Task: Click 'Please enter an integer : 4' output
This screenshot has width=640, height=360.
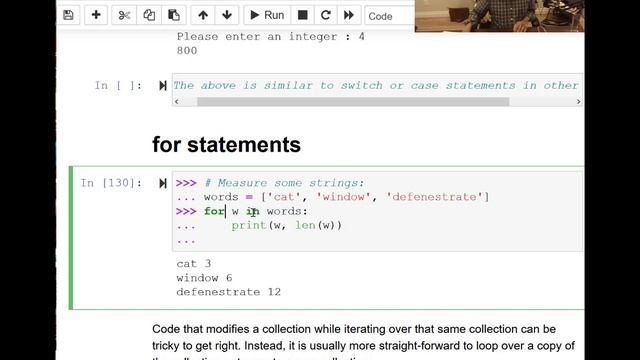Action: tap(271, 37)
